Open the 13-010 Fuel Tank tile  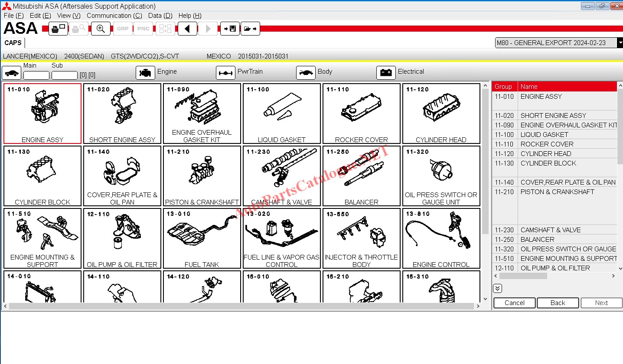(202, 238)
